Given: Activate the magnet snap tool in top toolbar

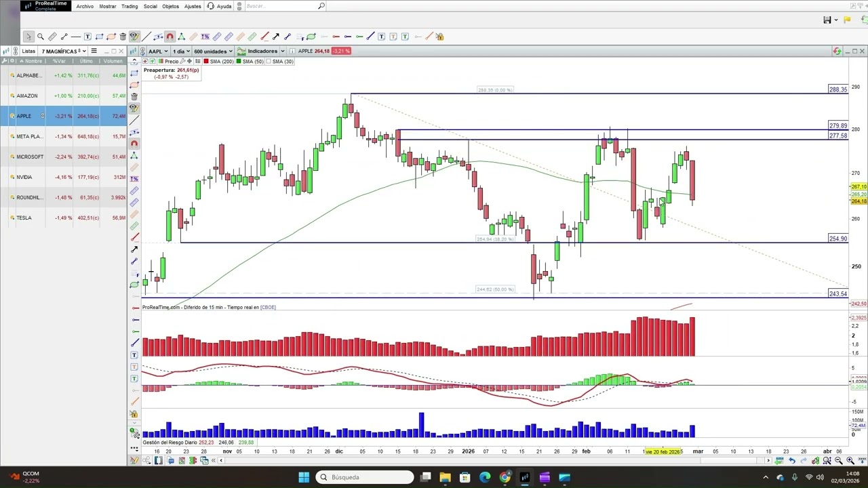Looking at the screenshot, I should [170, 37].
